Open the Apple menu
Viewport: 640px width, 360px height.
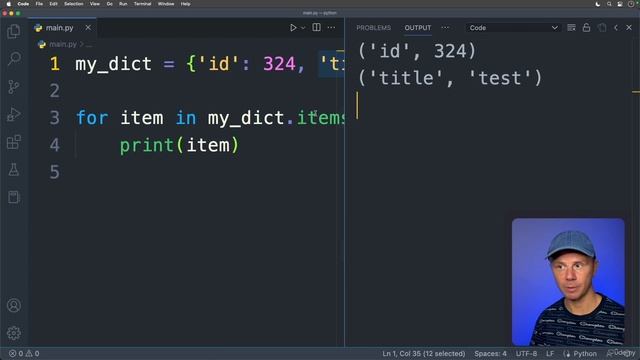click(9, 4)
